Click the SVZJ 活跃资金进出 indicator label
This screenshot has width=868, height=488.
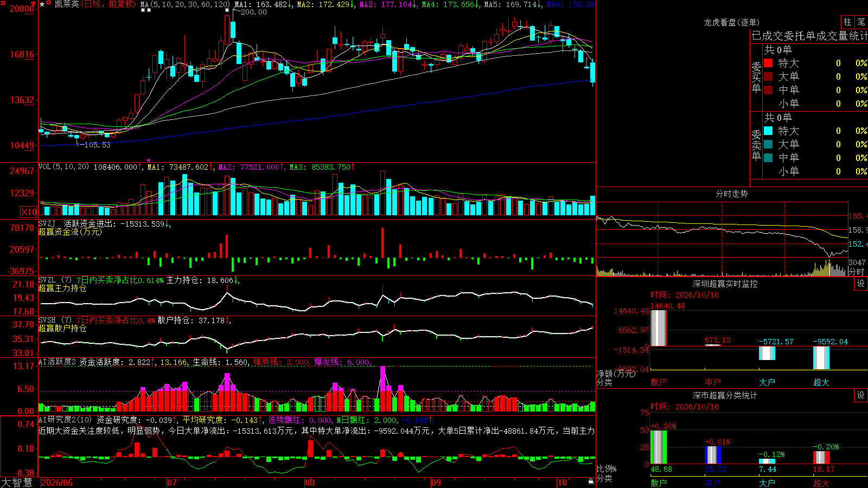tap(76, 223)
